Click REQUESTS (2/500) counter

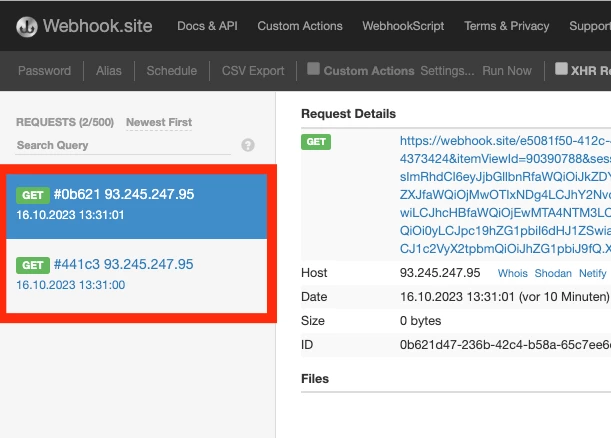65,122
